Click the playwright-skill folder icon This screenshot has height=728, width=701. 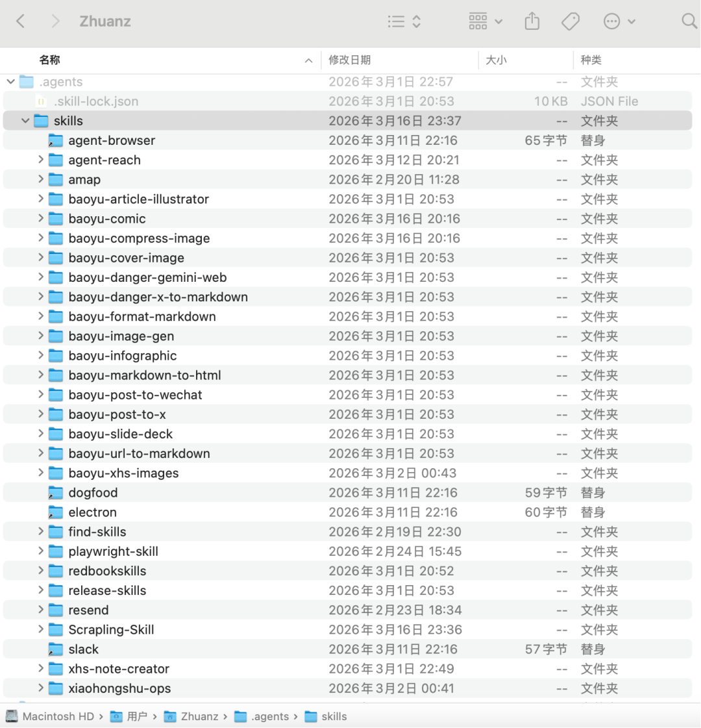tap(56, 551)
